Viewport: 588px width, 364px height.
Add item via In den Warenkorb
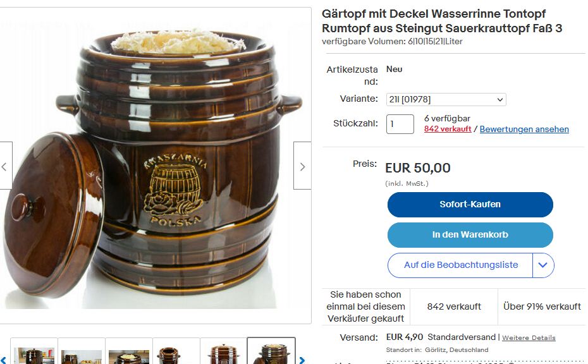tap(470, 235)
